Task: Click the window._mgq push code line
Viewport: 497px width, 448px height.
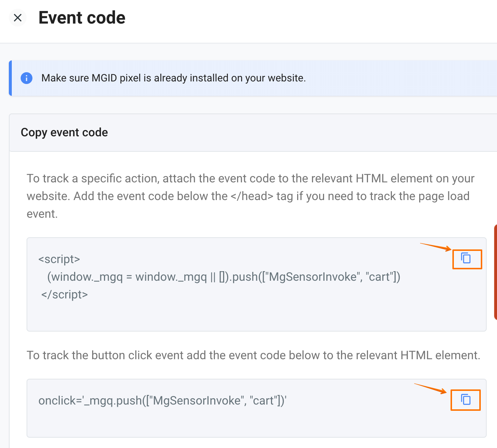Action: pyautogui.click(x=223, y=277)
